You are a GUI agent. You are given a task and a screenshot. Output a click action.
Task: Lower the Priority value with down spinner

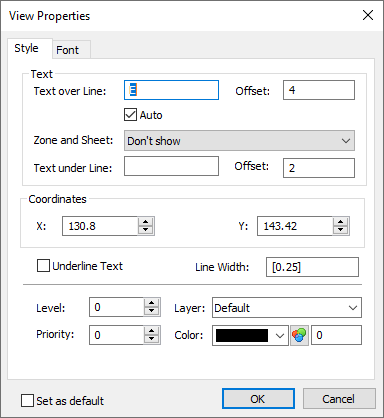click(151, 339)
